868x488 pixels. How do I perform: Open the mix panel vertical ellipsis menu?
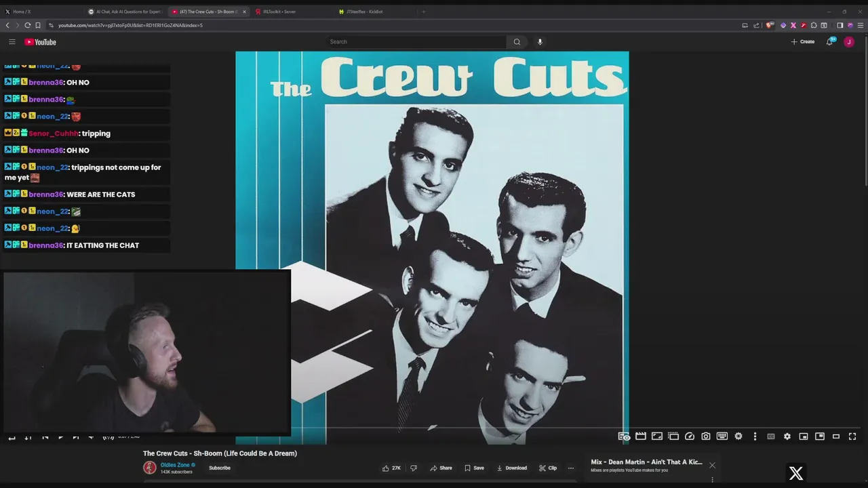(x=712, y=480)
